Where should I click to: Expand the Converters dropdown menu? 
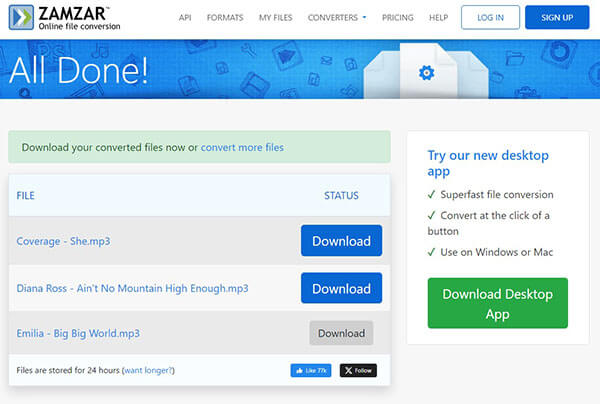coord(337,18)
